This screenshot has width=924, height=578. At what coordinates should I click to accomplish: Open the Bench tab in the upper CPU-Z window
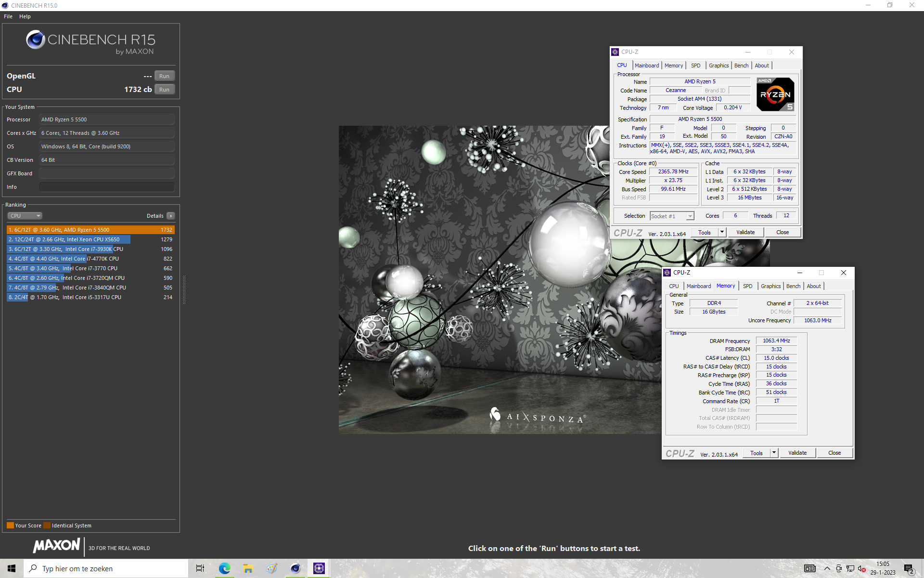click(741, 66)
